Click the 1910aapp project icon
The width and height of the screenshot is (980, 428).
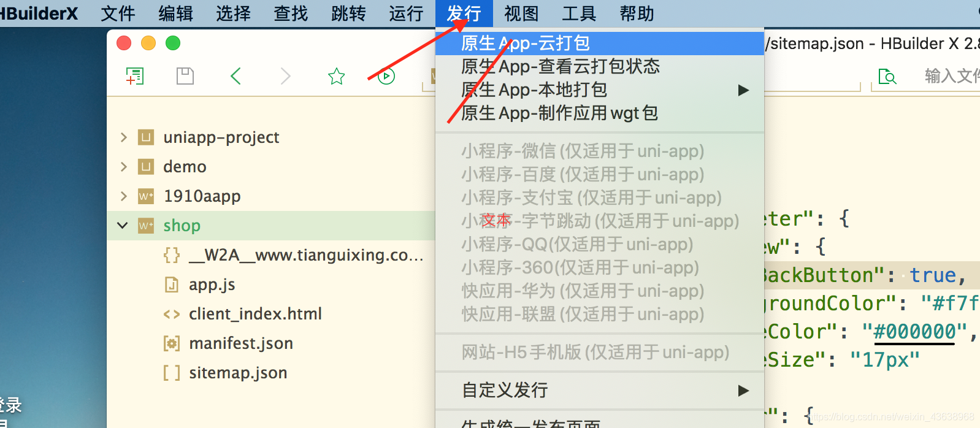[x=145, y=196]
